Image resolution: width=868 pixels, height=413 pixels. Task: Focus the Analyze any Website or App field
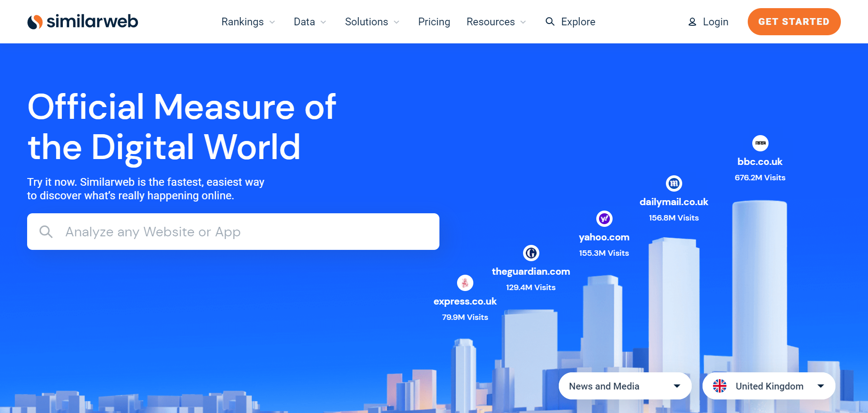233,231
